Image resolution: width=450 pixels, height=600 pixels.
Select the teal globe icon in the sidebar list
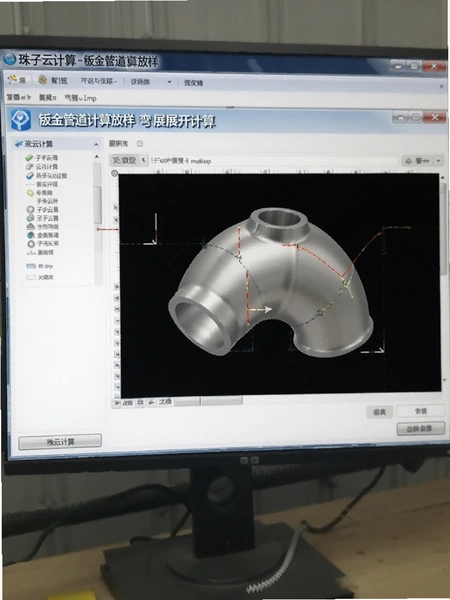(31, 235)
